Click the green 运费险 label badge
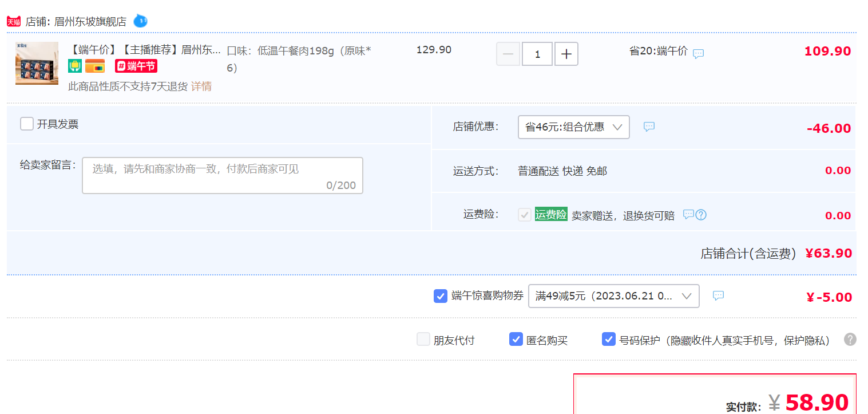Image resolution: width=868 pixels, height=414 pixels. (x=551, y=215)
